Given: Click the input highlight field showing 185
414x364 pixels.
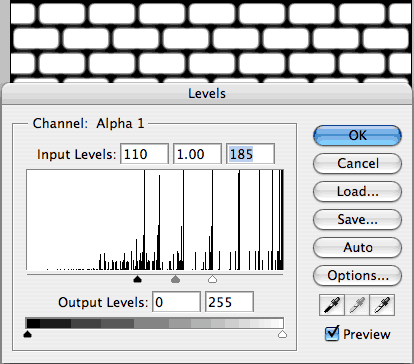Looking at the screenshot, I should tap(250, 154).
